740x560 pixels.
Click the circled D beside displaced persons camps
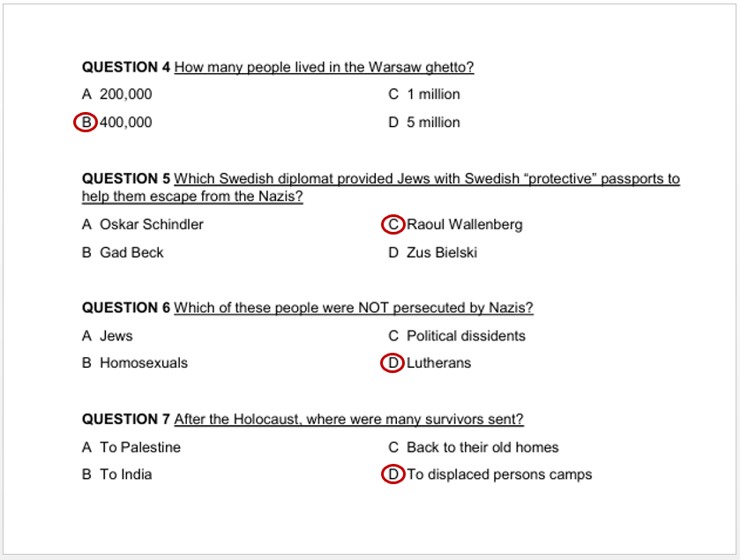tap(392, 474)
